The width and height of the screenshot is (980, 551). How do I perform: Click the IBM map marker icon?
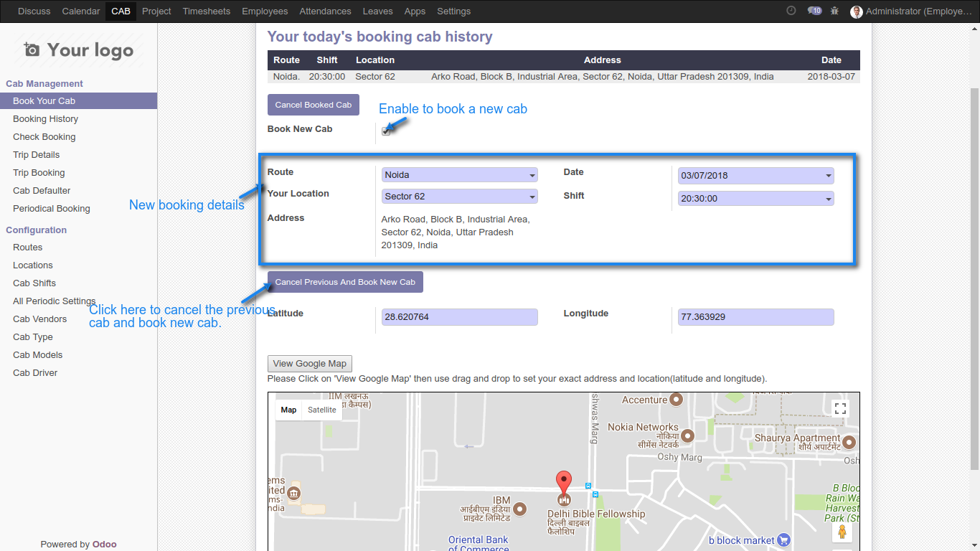click(x=520, y=509)
